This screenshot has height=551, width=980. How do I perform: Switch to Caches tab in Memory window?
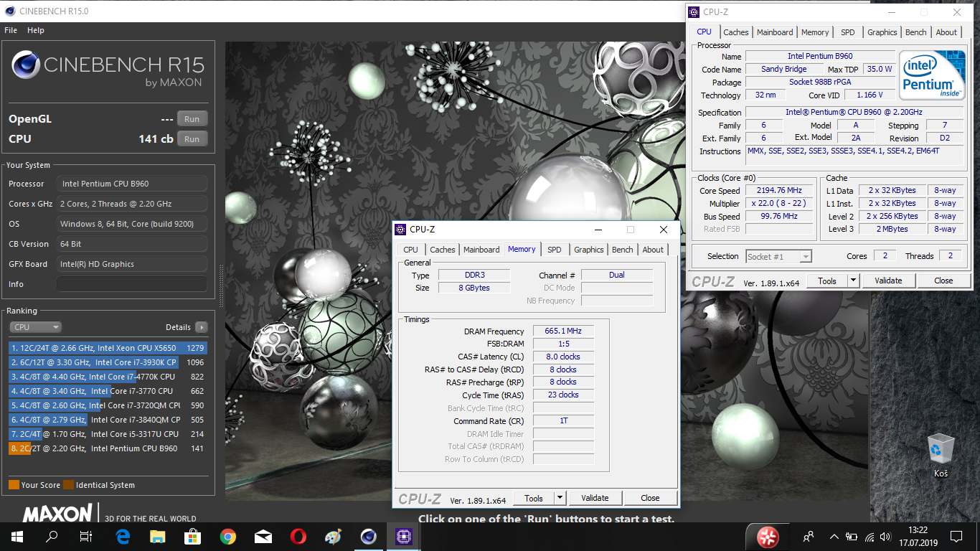coord(443,250)
